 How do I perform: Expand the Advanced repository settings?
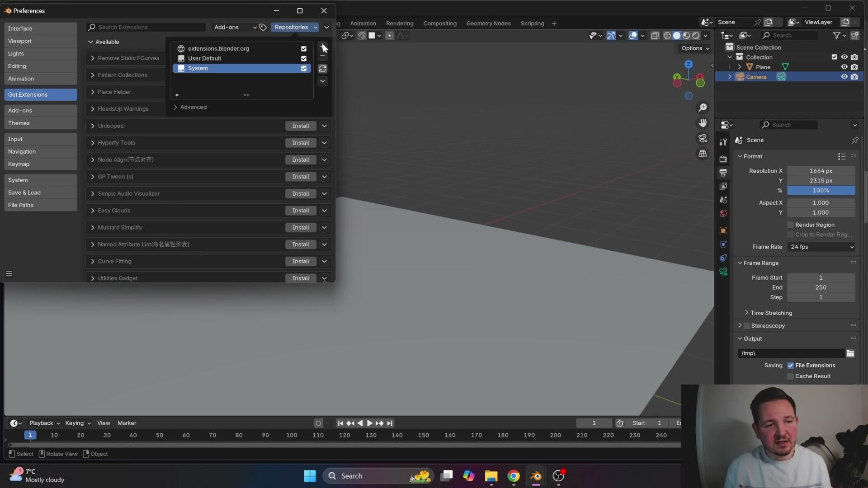[x=190, y=108]
